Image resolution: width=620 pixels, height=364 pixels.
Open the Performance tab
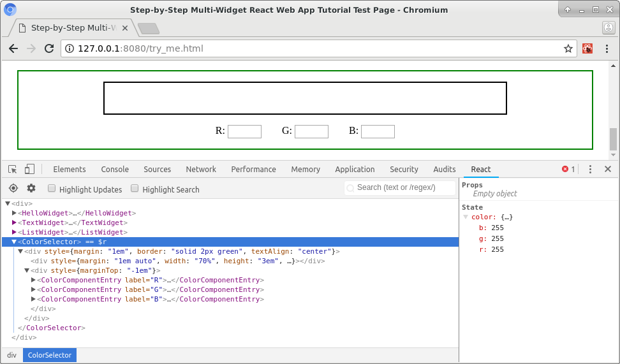point(253,169)
